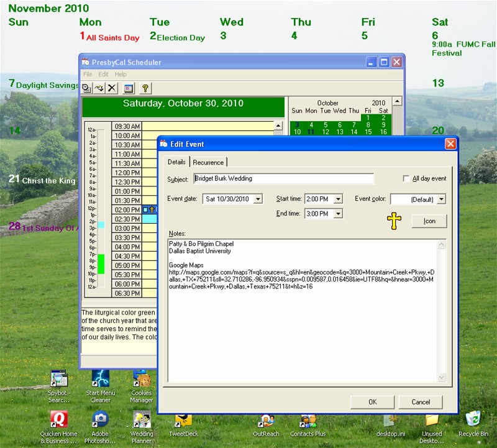Expand the Event color selector

441,199
